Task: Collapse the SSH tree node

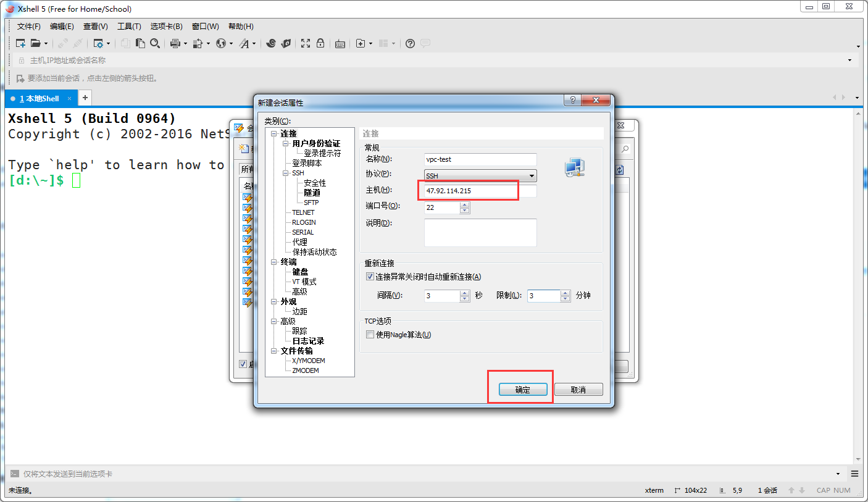Action: [286, 173]
